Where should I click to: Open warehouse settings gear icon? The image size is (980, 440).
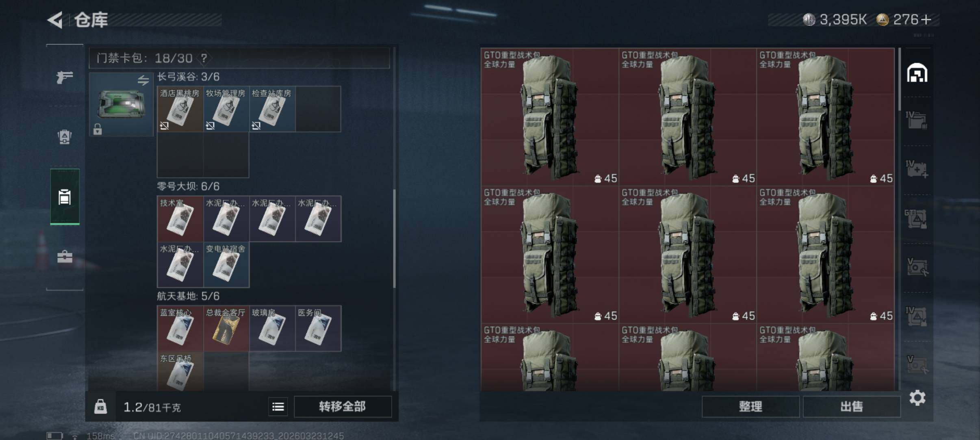[917, 398]
